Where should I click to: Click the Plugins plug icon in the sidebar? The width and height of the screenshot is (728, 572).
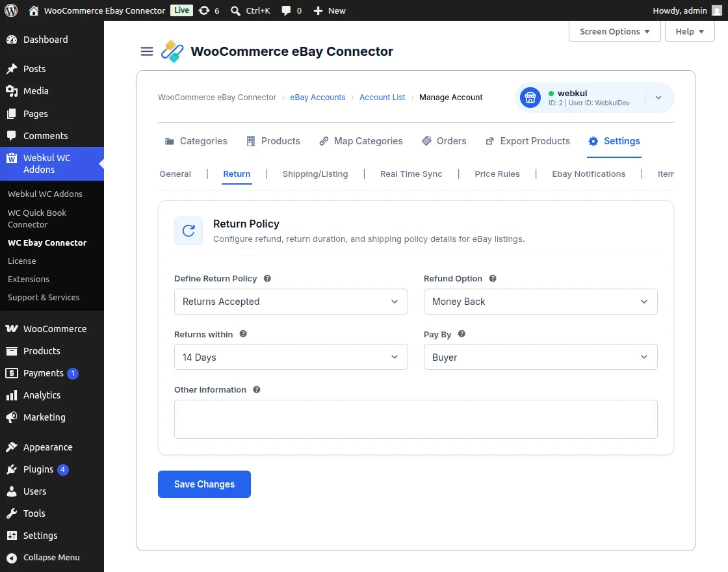pos(12,469)
